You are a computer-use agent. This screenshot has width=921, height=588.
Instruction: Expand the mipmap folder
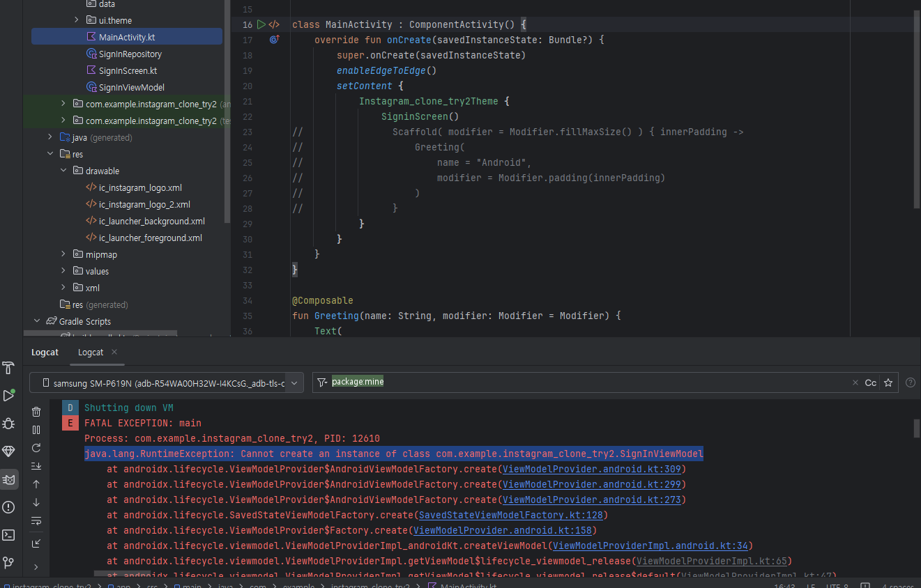click(x=63, y=254)
